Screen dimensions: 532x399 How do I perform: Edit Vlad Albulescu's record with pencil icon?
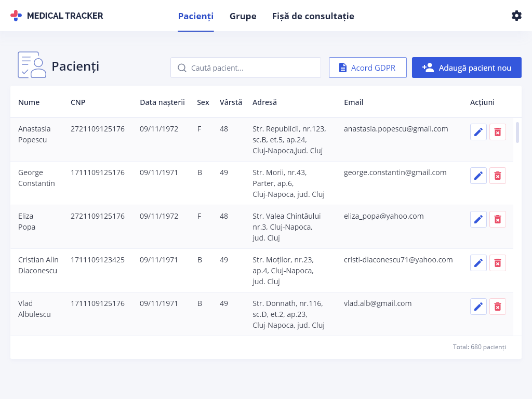[478, 307]
